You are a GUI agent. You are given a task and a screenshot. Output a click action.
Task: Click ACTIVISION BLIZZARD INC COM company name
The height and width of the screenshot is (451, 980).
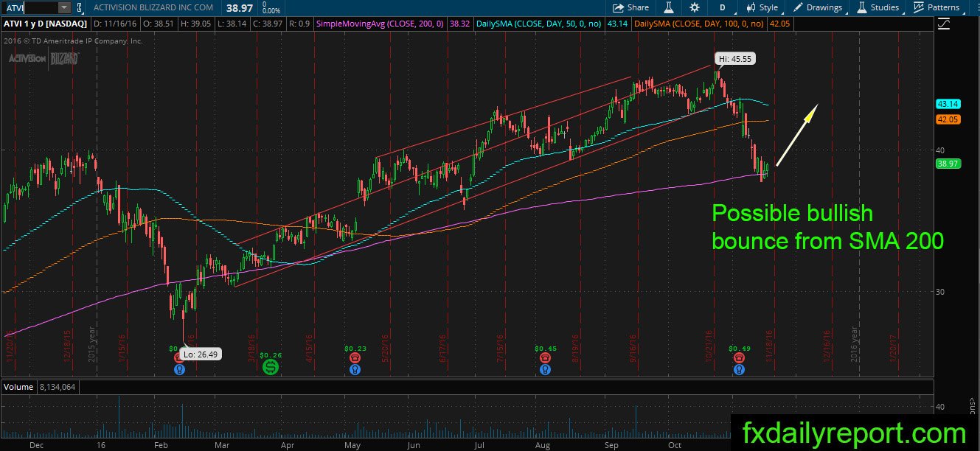point(155,7)
